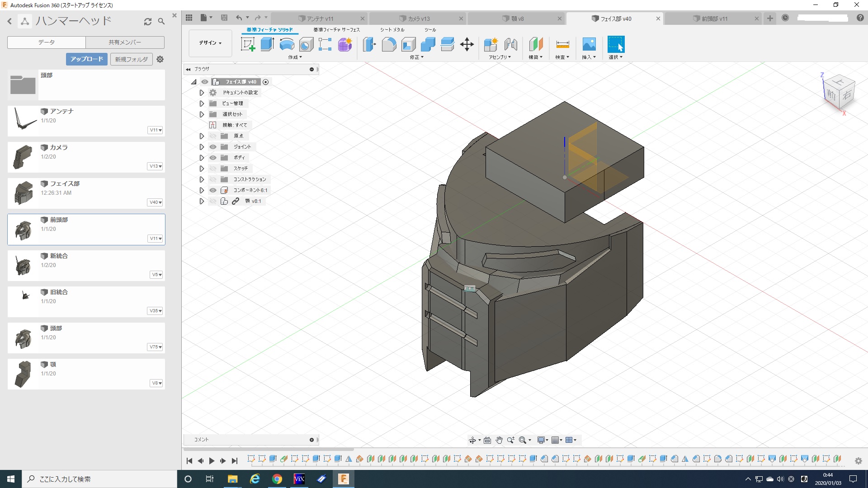The height and width of the screenshot is (488, 868).
Task: Activate the Move/Copy tool icon
Action: coord(467,44)
